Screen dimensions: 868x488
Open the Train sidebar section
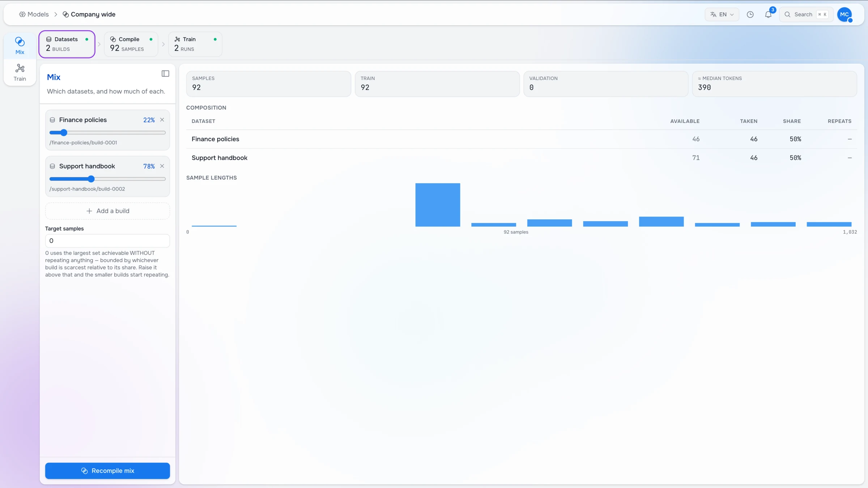[20, 72]
